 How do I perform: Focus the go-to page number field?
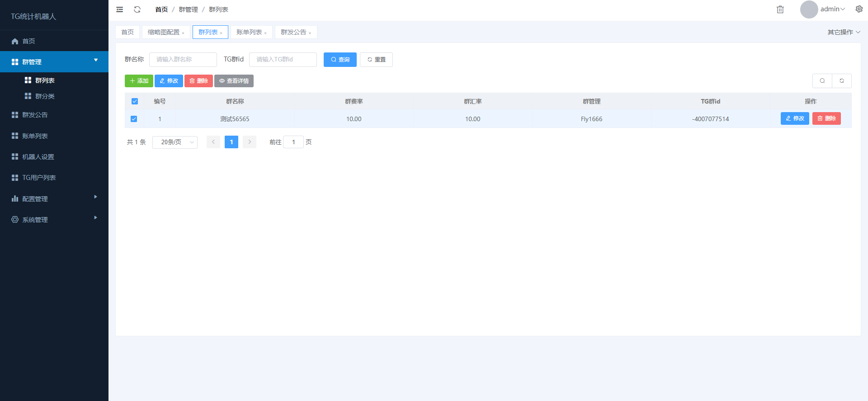tap(293, 142)
